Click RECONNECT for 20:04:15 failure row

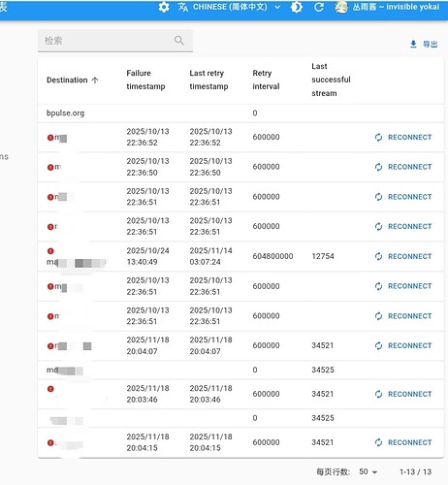click(x=403, y=442)
